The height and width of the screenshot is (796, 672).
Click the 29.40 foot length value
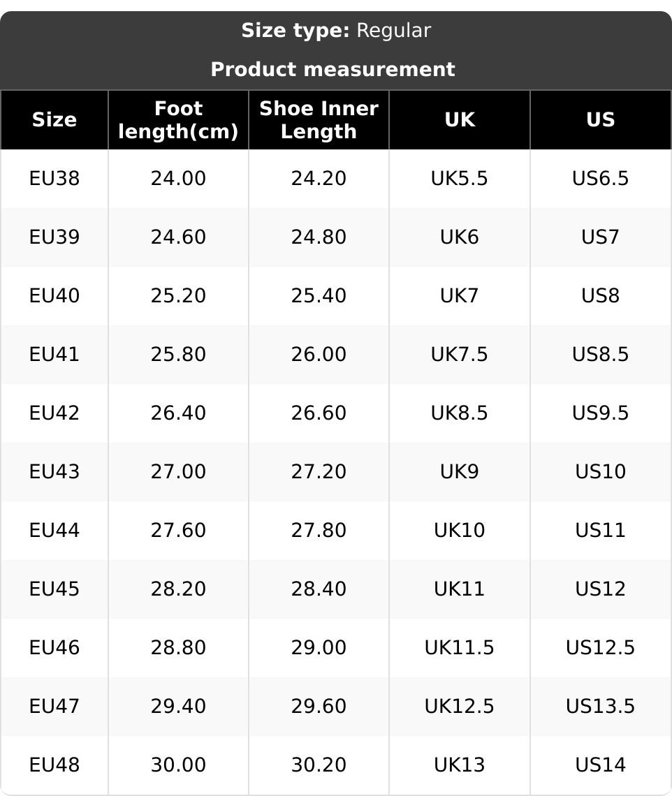(x=179, y=707)
